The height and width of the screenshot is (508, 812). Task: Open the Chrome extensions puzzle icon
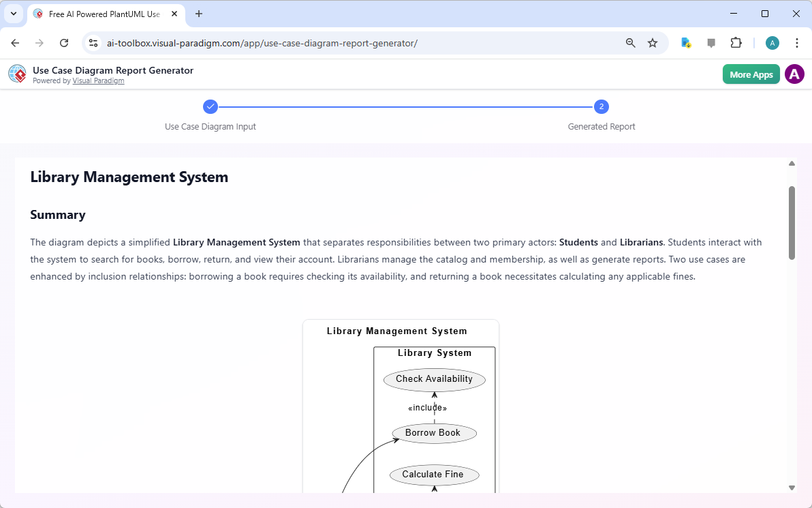pyautogui.click(x=736, y=42)
